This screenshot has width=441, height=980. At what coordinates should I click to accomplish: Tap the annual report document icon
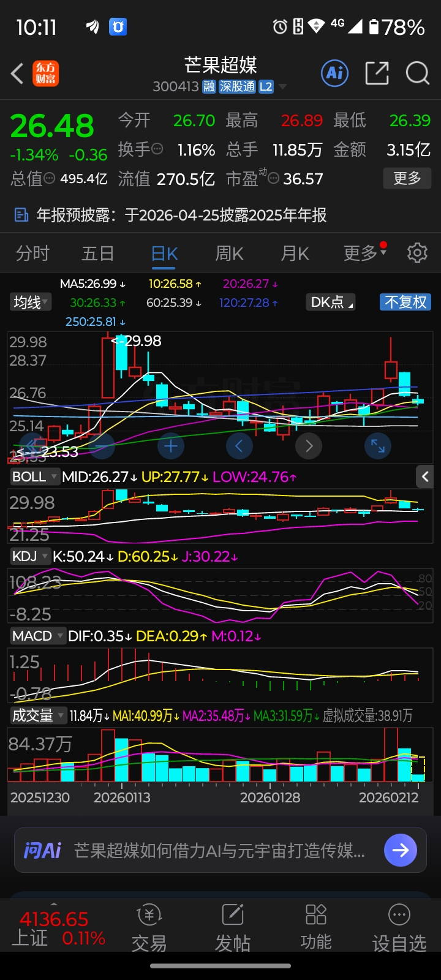[x=21, y=215]
